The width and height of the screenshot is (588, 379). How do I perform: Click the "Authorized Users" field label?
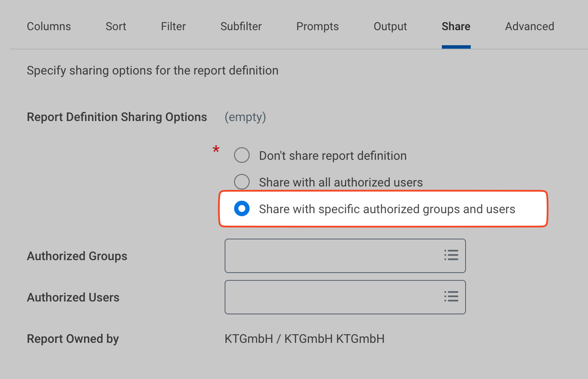(x=73, y=298)
